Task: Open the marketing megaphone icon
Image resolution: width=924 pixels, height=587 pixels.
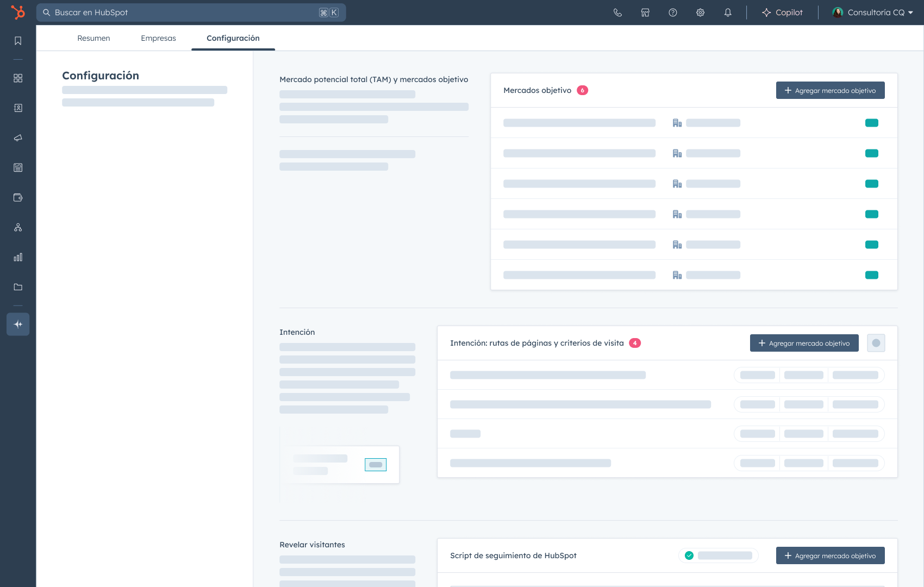Action: [18, 138]
